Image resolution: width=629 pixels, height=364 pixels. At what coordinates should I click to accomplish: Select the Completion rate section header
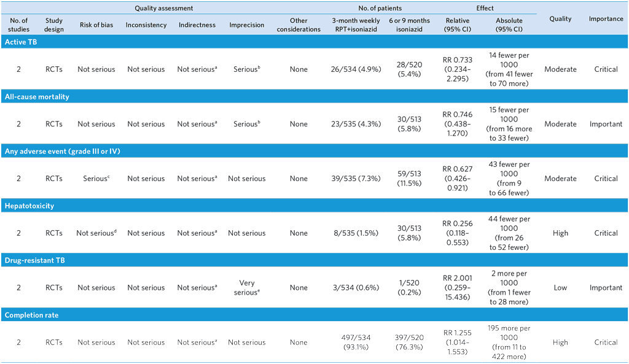[31, 315]
